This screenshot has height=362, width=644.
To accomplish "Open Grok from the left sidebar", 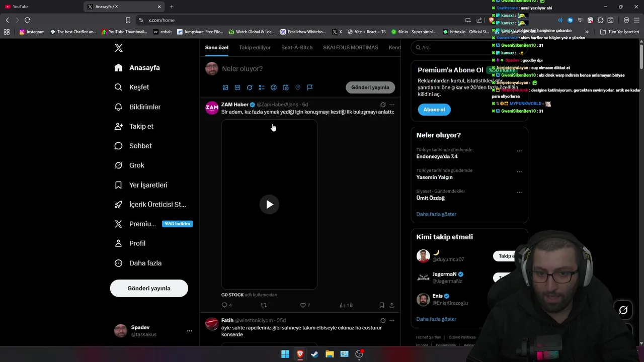I will tap(130, 165).
